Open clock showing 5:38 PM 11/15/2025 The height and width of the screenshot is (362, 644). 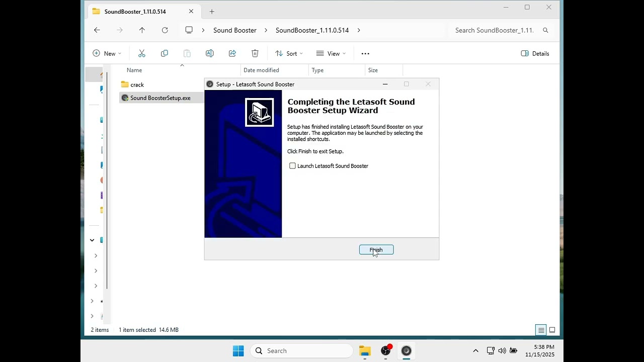point(540,351)
